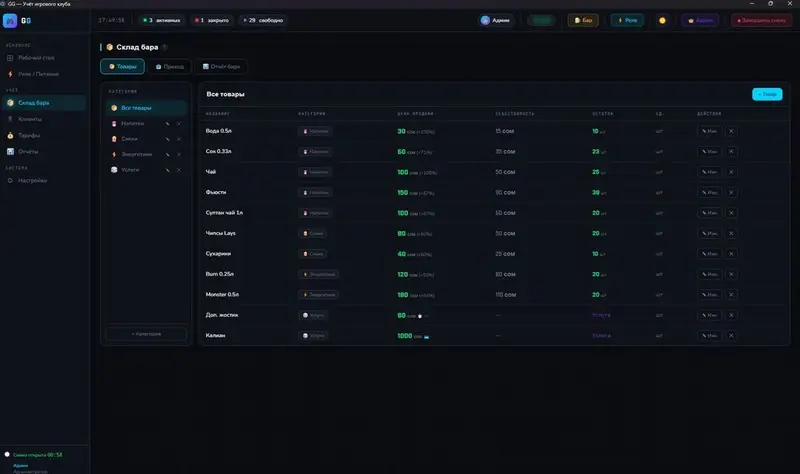Edit the Monster 0.5л product row
The image size is (800, 474).
pos(709,294)
